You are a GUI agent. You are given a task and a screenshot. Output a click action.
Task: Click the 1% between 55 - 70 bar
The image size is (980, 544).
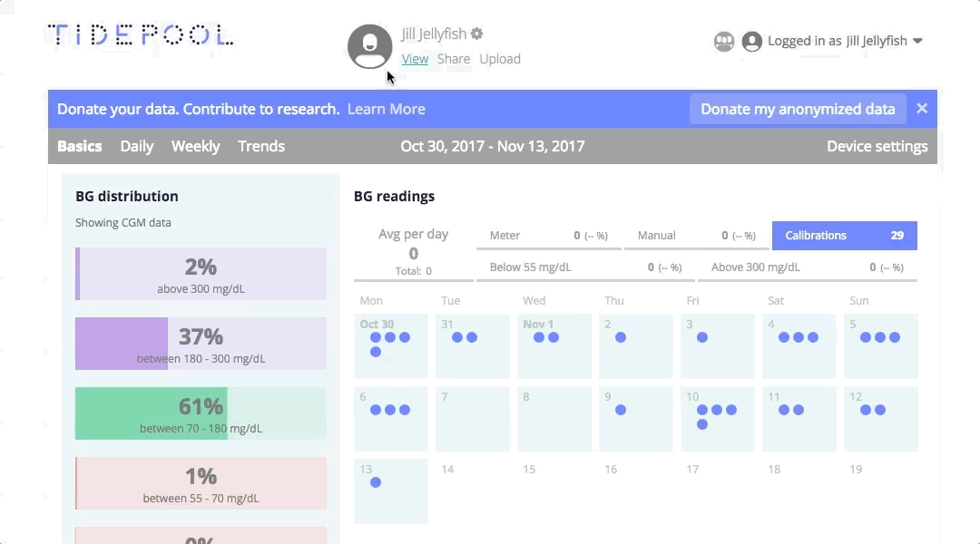click(201, 482)
